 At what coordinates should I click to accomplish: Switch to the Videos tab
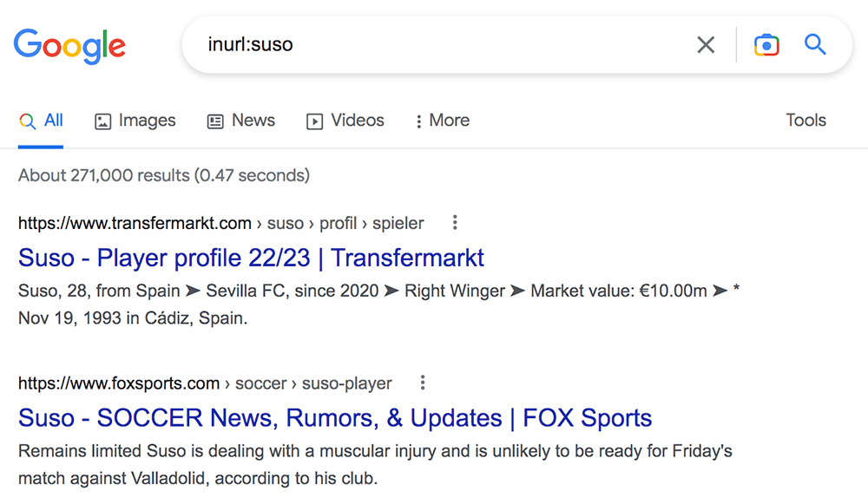[x=345, y=121]
